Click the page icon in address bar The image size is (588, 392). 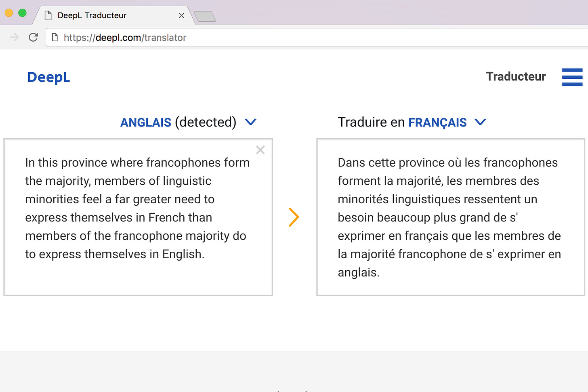[55, 38]
